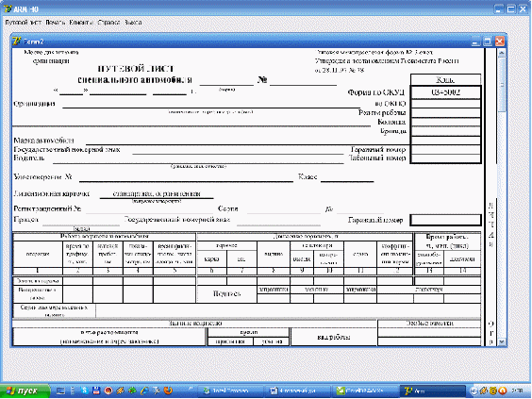Open the Печать menu
532x399 pixels.
point(56,23)
